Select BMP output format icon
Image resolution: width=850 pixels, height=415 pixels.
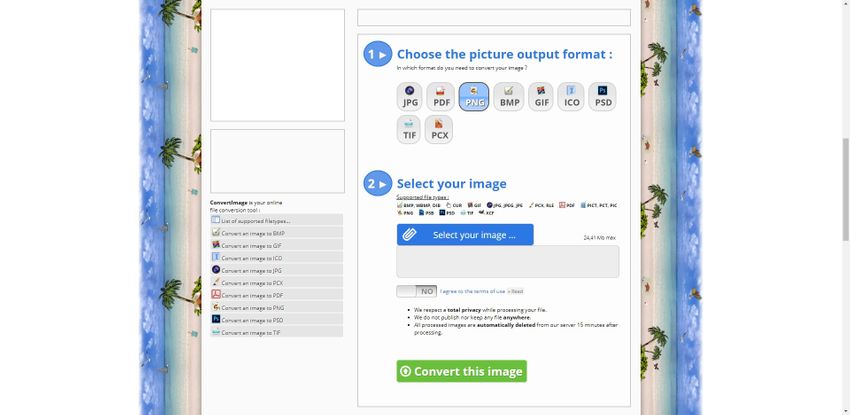tap(510, 97)
